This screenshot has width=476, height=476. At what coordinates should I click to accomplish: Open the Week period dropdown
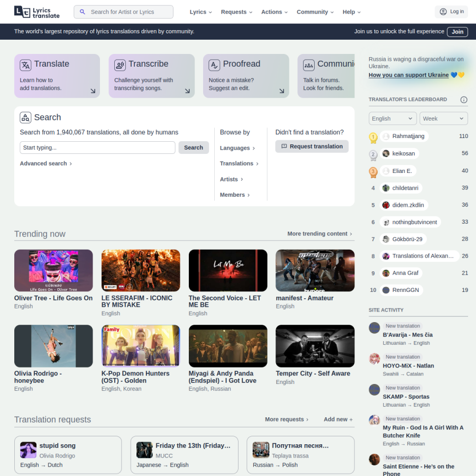click(444, 118)
